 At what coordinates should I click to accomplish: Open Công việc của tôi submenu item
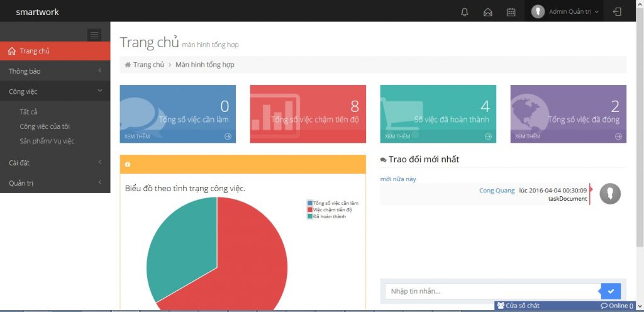point(45,126)
